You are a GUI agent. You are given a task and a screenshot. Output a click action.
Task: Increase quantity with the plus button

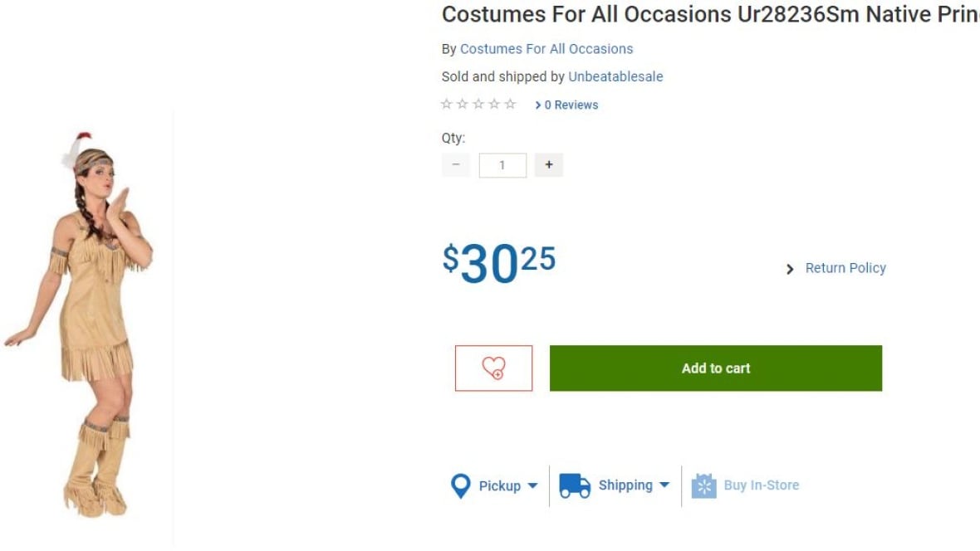tap(548, 165)
